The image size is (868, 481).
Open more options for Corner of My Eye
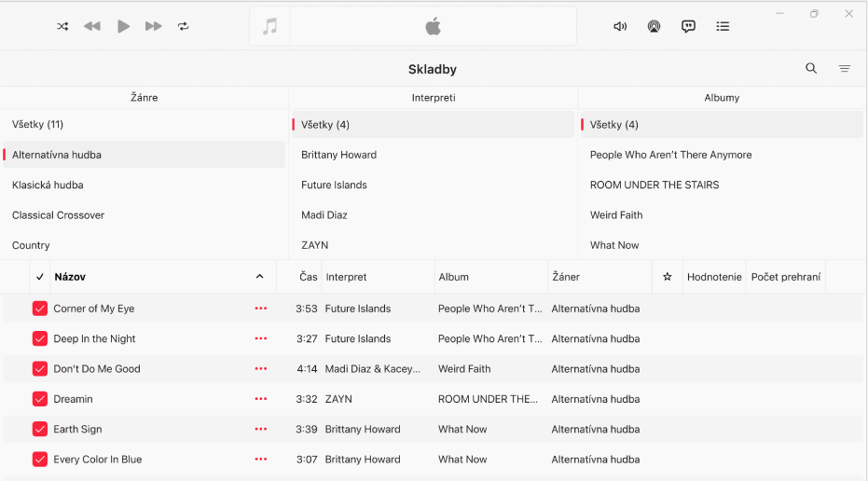pyautogui.click(x=261, y=309)
